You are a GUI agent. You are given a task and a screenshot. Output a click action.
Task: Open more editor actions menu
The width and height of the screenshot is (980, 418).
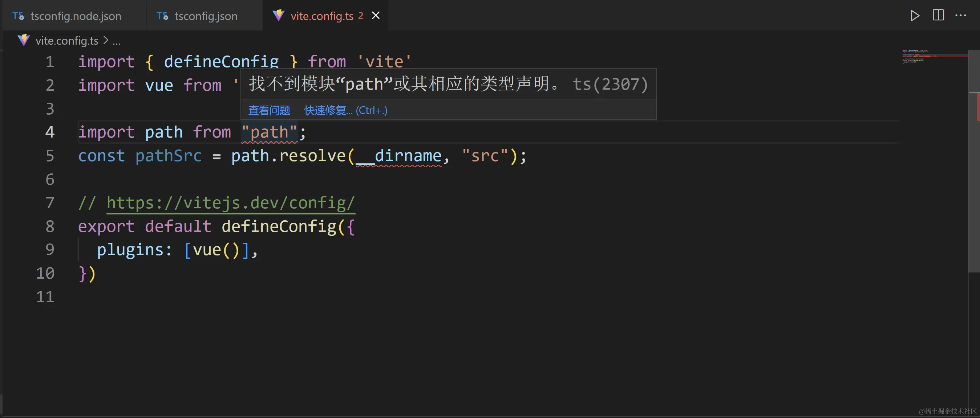[961, 16]
